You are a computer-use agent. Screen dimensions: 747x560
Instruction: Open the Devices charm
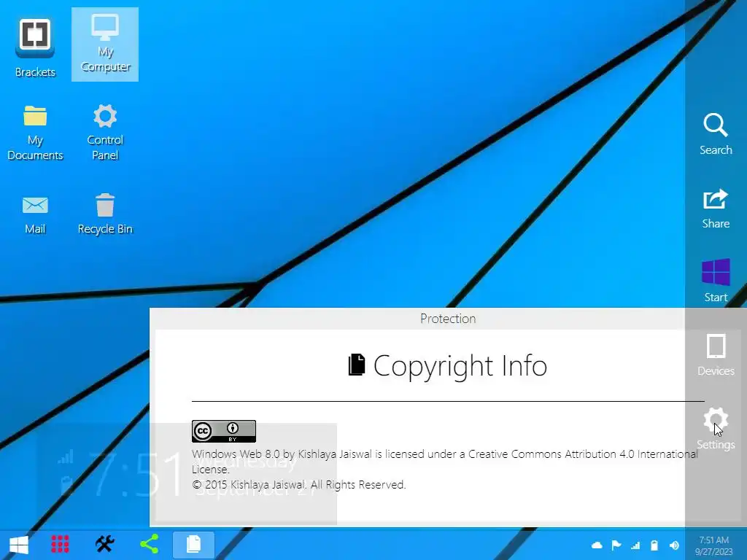click(x=716, y=355)
